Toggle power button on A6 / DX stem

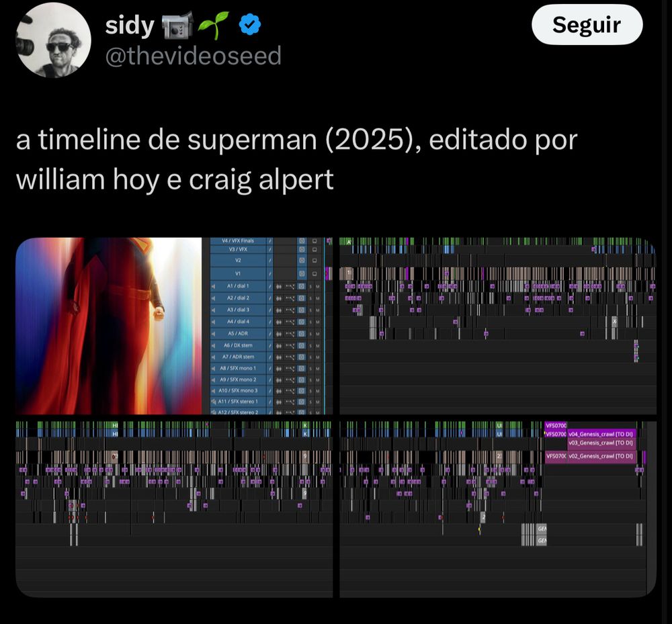click(x=302, y=345)
